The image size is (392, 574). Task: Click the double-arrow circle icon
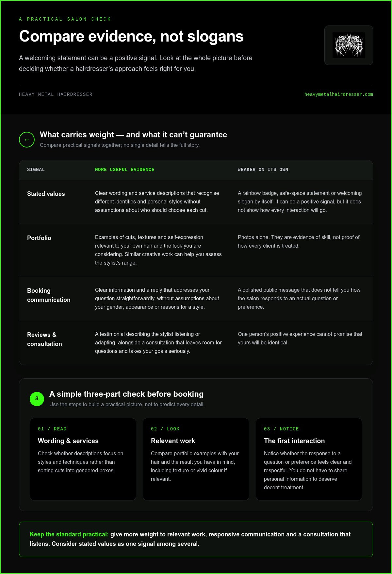[x=27, y=140]
